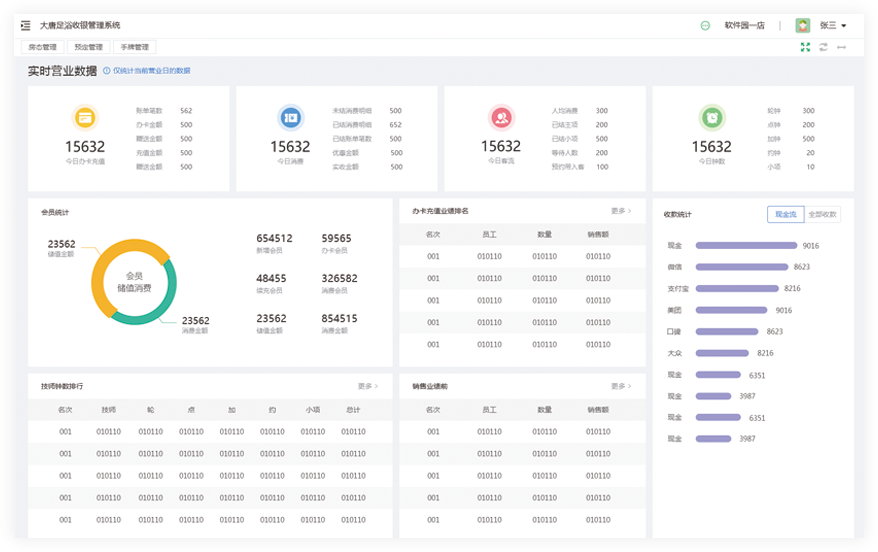Click the yellow card recharge icon
Screen dimensions: 878x552
coord(85,117)
